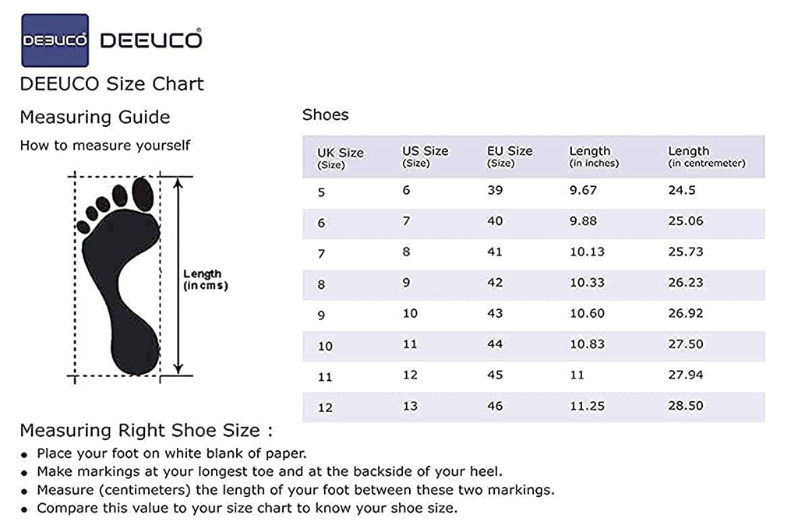The image size is (798, 532).
Task: Select the "EU Size" column header
Action: 510,156
